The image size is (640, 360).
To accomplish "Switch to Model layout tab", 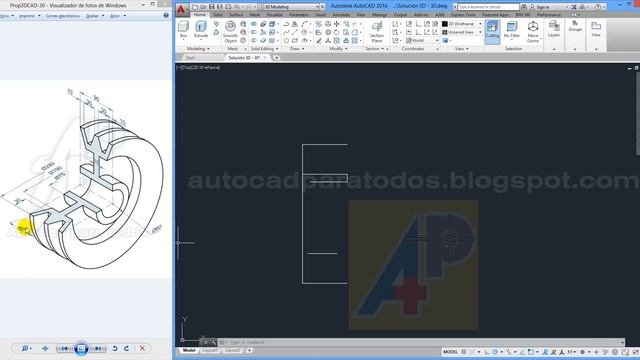I will pos(189,350).
